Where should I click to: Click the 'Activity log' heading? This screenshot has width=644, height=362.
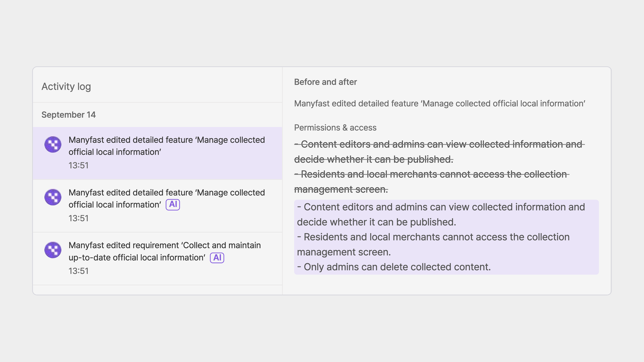point(66,86)
